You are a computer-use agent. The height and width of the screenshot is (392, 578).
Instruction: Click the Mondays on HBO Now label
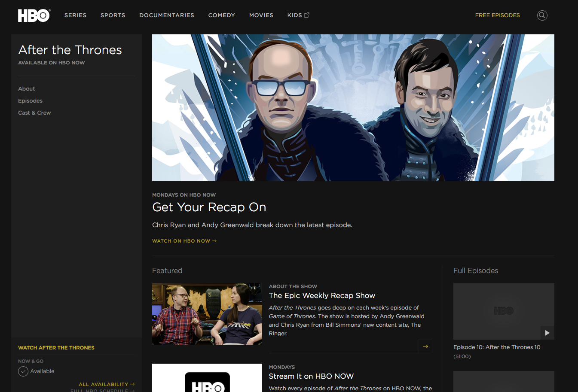point(184,195)
